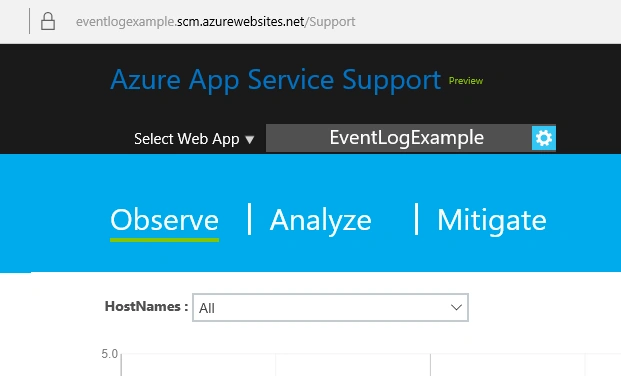Switch to the Analyze tab
This screenshot has height=376, width=621.
320,220
